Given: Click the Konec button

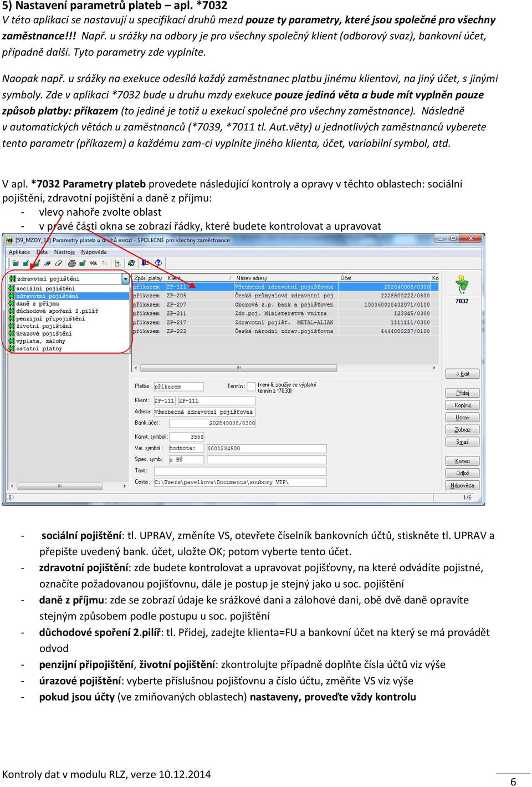Looking at the screenshot, I should coord(462,460).
